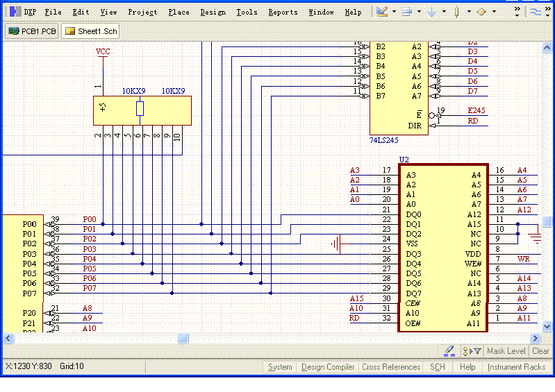Screen dimensions: 555x392
Task: Select the directive/probe diamond icon
Action: [481, 12]
